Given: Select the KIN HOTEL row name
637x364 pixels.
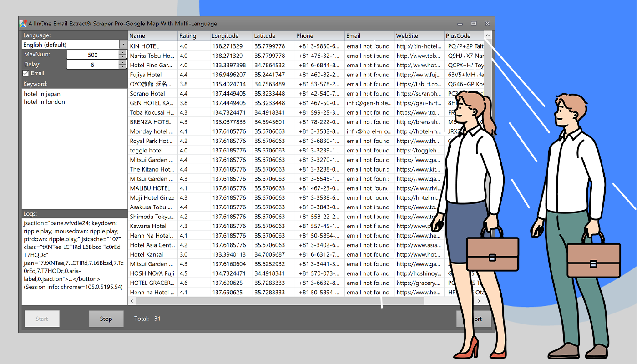Looking at the screenshot, I should 145,46.
